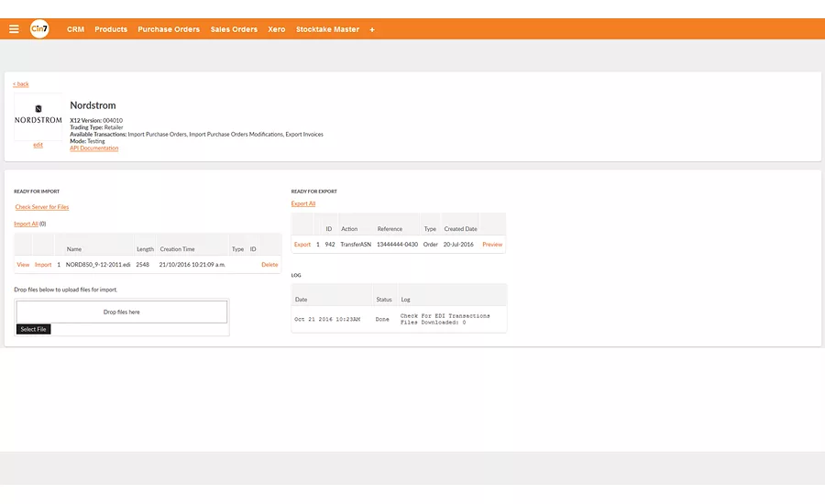Viewport: 825px width, 504px height.
Task: Preview the TransferASN transaction
Action: pyautogui.click(x=492, y=245)
